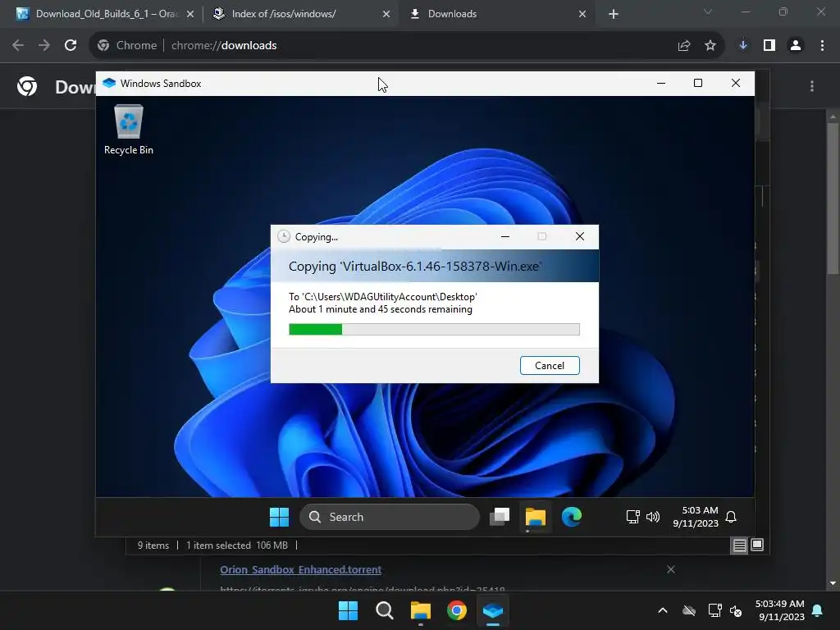Launch Microsoft Edge in Sandbox taskbar
This screenshot has width=840, height=630.
pyautogui.click(x=571, y=517)
